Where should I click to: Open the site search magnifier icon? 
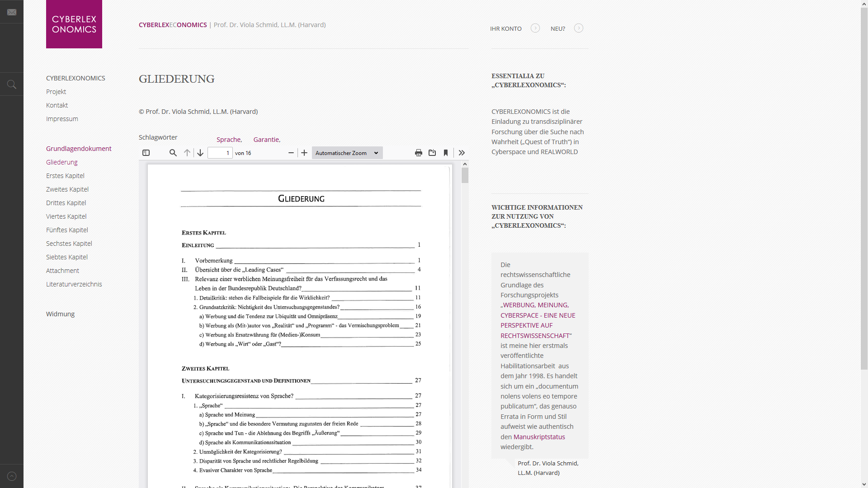[x=12, y=84]
